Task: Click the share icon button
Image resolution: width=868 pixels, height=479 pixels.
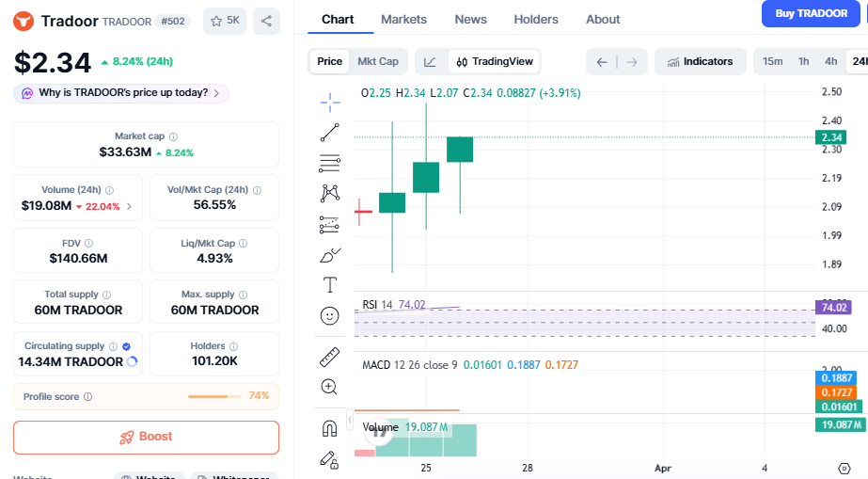Action: click(266, 21)
